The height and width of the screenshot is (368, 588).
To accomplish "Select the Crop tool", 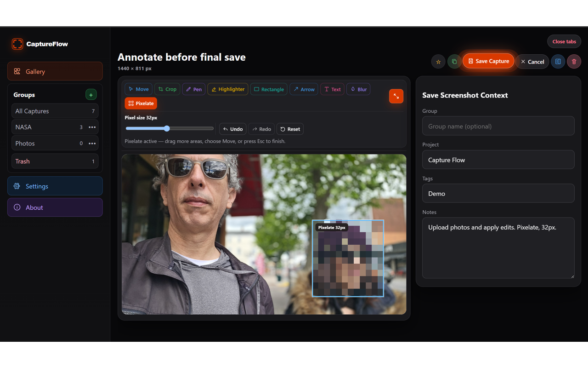I will (x=167, y=89).
